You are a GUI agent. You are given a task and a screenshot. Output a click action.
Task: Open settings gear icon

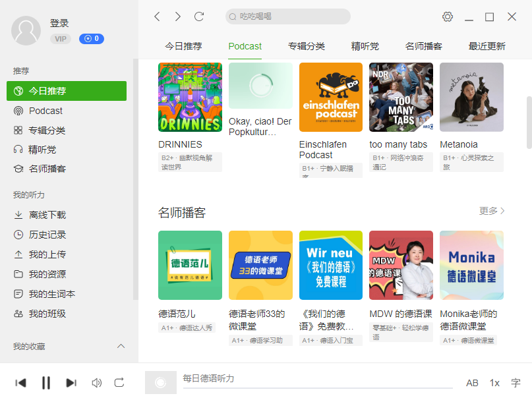[448, 16]
